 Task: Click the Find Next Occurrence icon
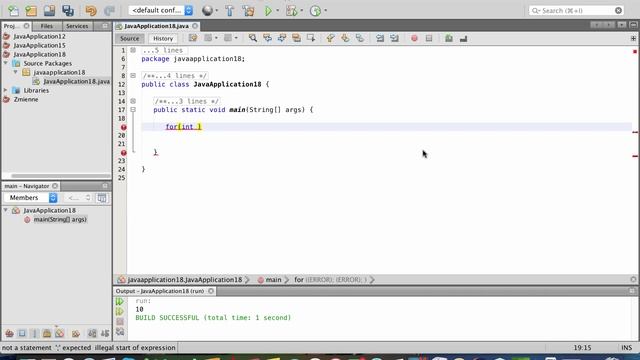[282, 38]
